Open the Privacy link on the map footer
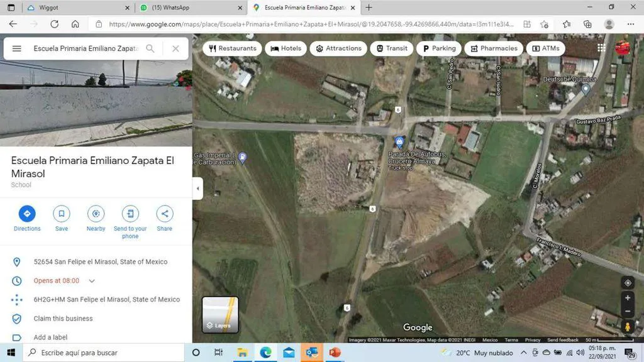Viewport: 644px width, 362px height. click(x=532, y=340)
